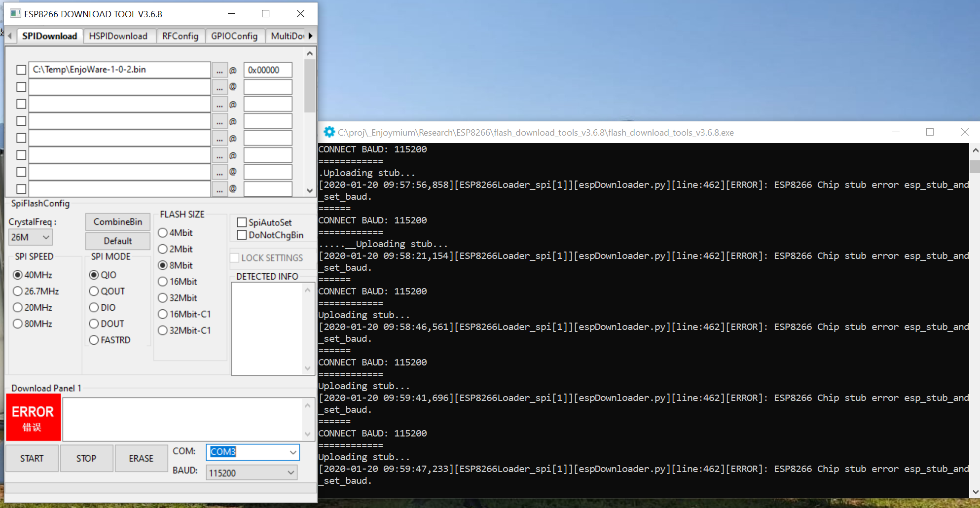Viewport: 980px width, 508px height.
Task: Open the BAUD rate dropdown
Action: (290, 472)
